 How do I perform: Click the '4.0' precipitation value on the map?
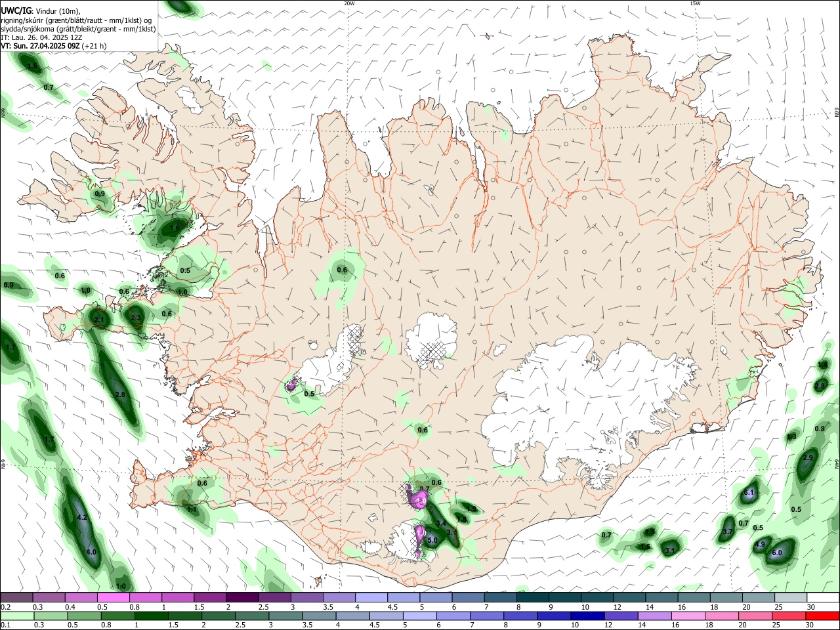91,553
